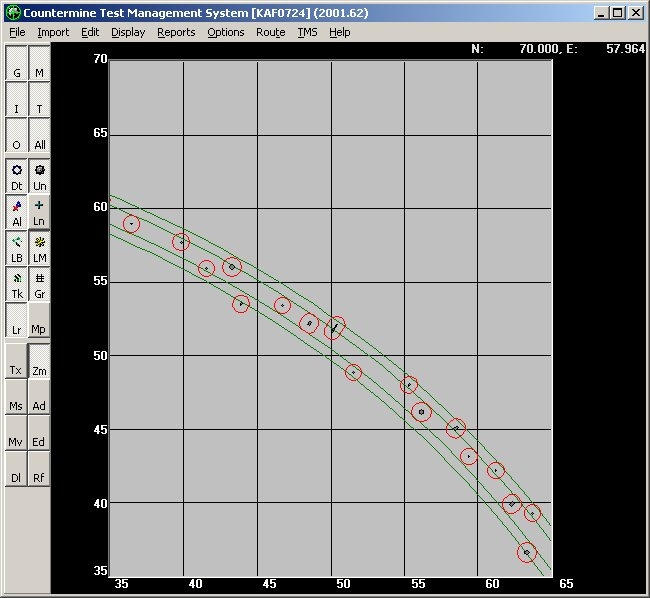Toggle the Ln lane icon button

click(x=39, y=212)
